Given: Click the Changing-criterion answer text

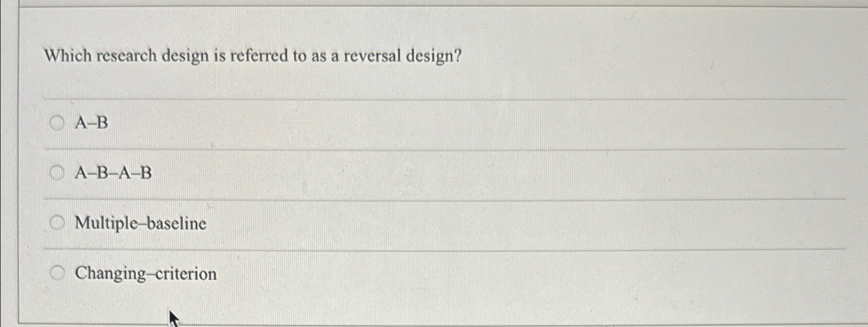Looking at the screenshot, I should tap(145, 273).
